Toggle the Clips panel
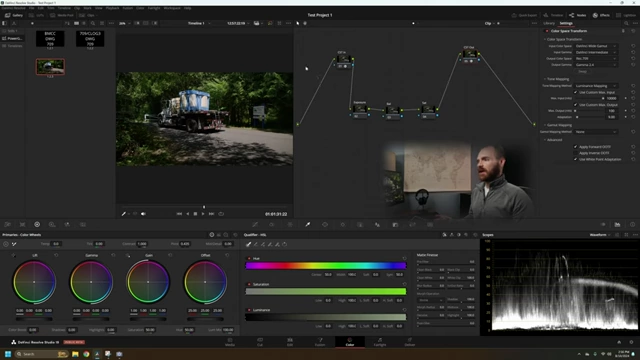Screen dimensions: 640x360 coord(88,15)
